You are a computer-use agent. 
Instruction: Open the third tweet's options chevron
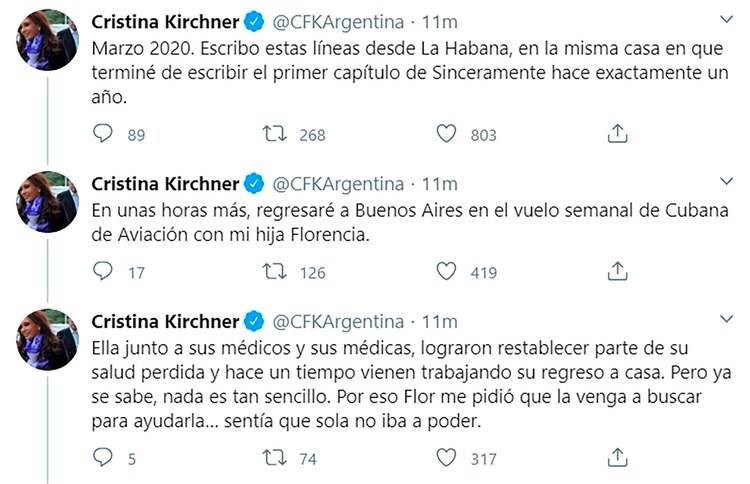point(727,320)
